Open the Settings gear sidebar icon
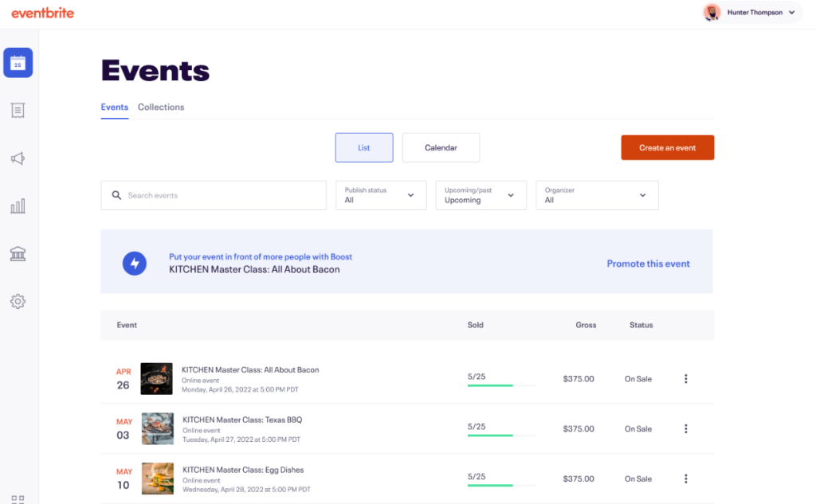This screenshot has width=816, height=504. coord(18,301)
